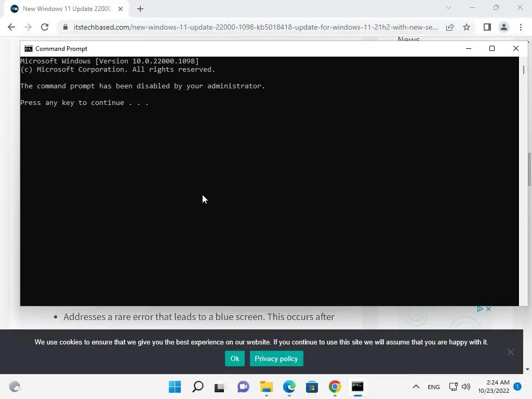Image resolution: width=532 pixels, height=399 pixels.
Task: Open the Command Prompt system menu icon
Action: [29, 49]
